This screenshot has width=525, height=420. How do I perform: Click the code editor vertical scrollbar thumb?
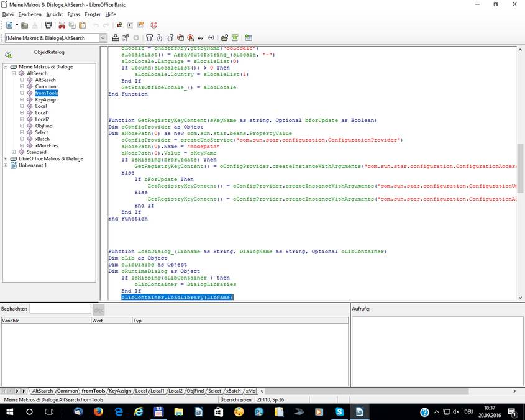point(520,168)
